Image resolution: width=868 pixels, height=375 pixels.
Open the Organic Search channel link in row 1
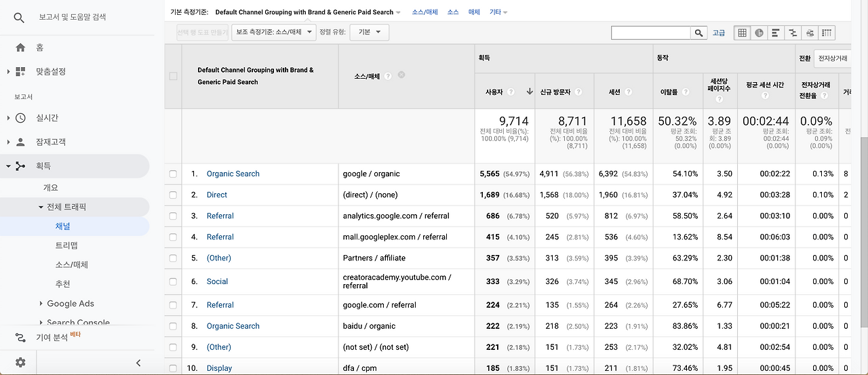point(233,174)
